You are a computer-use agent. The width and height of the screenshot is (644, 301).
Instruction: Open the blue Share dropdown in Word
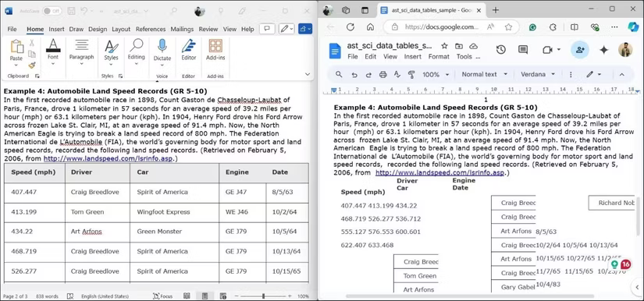pos(305,29)
